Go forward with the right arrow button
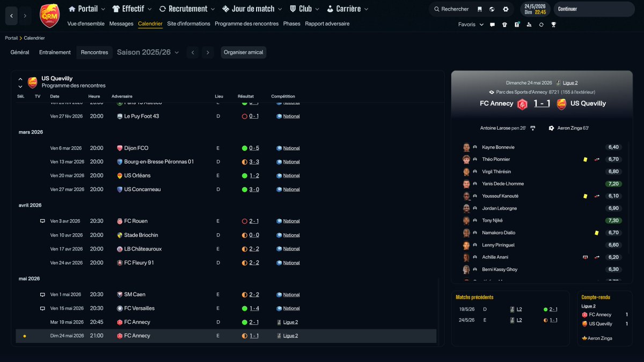Screen dimensions: 644x362 (x=25, y=16)
